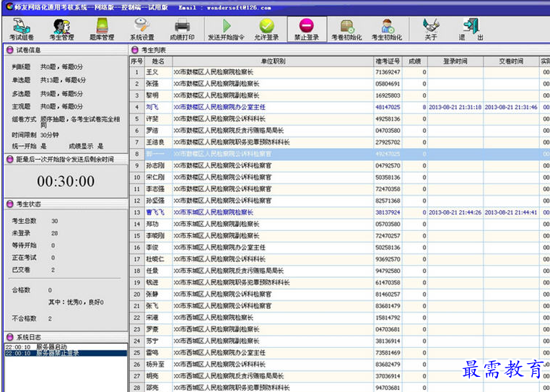Click the 发送开始指令 play icon

226,29
